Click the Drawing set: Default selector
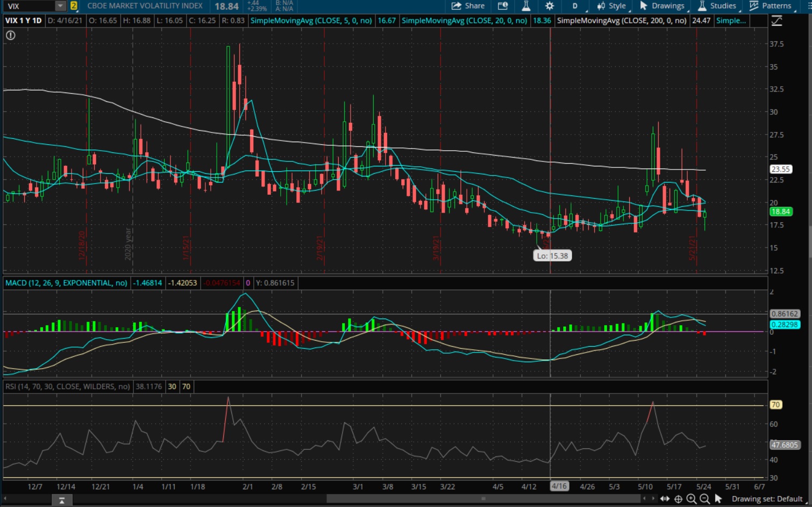This screenshot has width=812, height=507. [767, 499]
